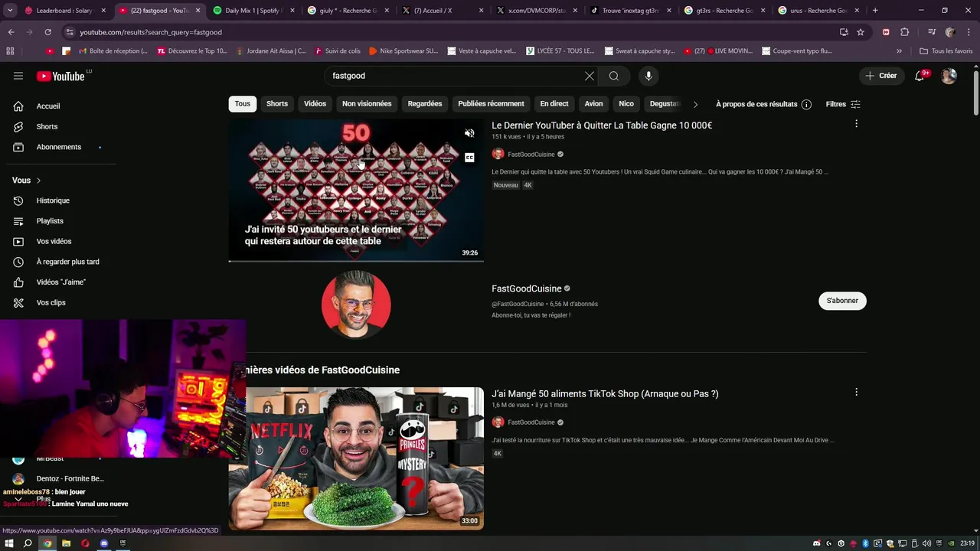Open the tab search dropdown arrow
The width and height of the screenshot is (980, 551).
click(10, 11)
